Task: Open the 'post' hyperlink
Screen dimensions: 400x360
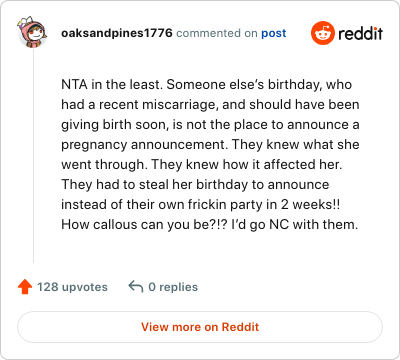Action: (274, 33)
